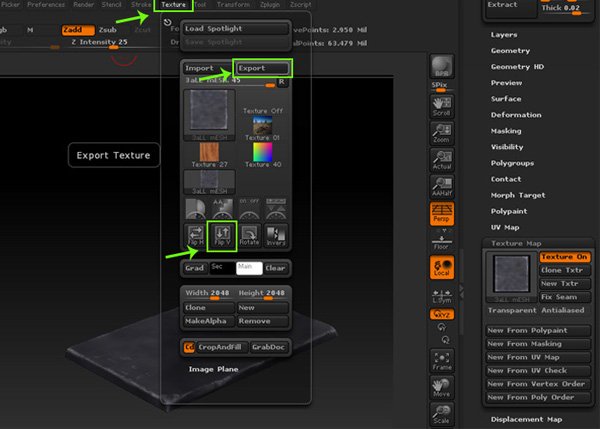Expand the Geometry subpalette
The image size is (600, 429).
[x=512, y=51]
